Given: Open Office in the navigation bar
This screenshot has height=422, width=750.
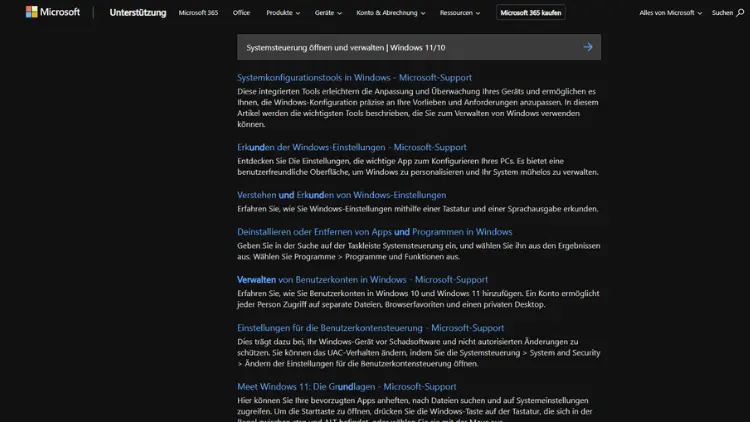Looking at the screenshot, I should [242, 13].
